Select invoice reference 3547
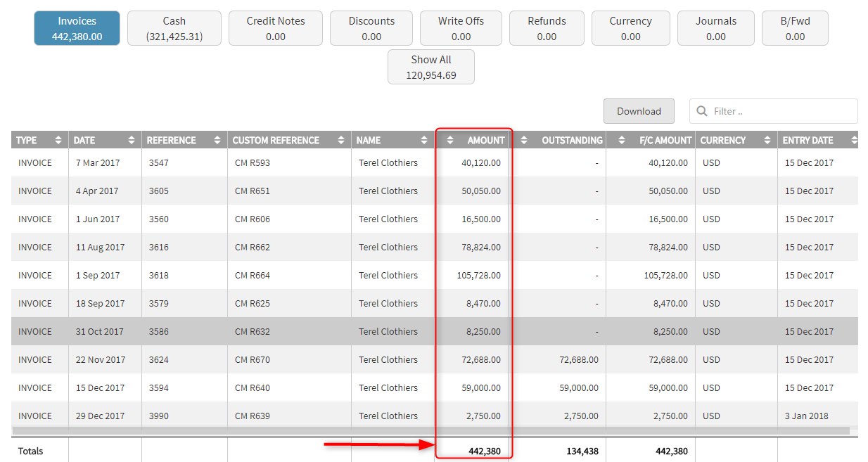Screen dimensions: 868x462 (159, 162)
